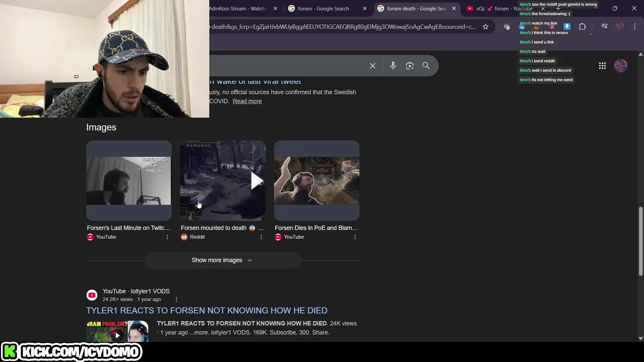Restore down the browser window
The image size is (644, 362).
(615, 9)
